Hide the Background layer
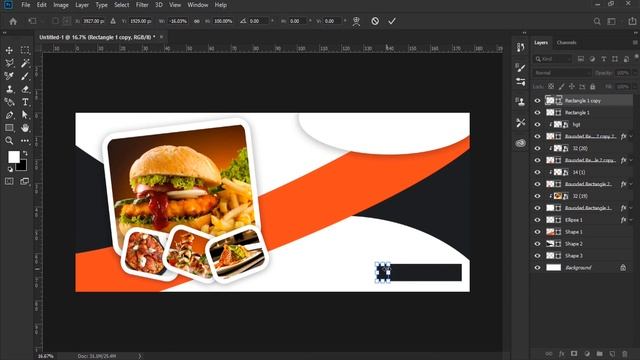Viewport: 640px width, 360px height. [537, 268]
